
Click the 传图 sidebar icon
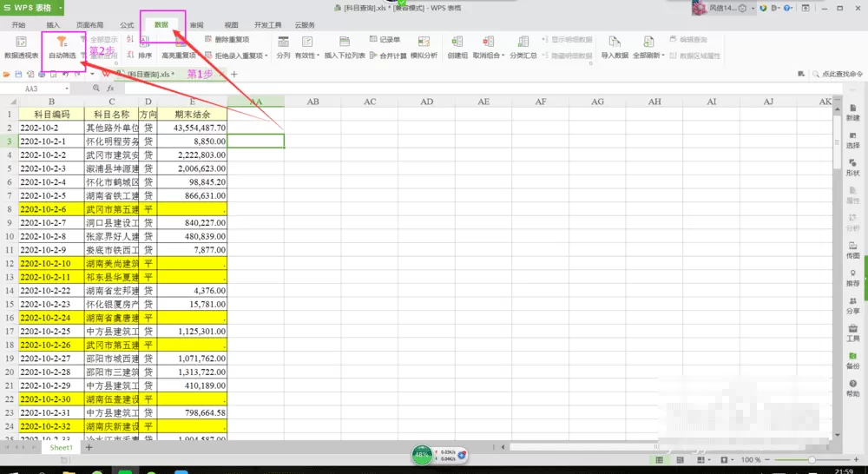coord(852,250)
